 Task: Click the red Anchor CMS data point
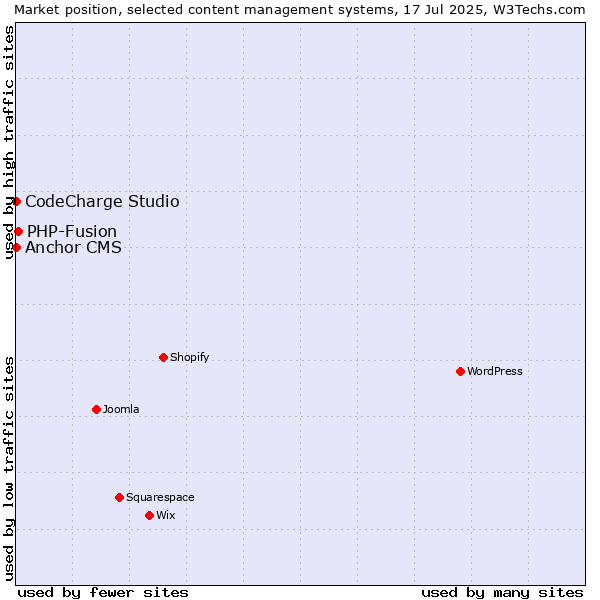click(16, 248)
